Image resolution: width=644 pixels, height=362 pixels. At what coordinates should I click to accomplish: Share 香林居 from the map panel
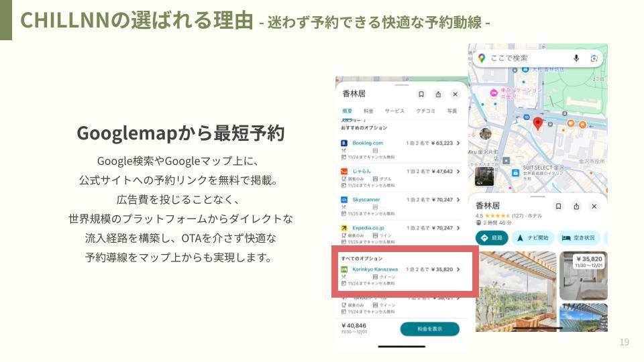576,206
